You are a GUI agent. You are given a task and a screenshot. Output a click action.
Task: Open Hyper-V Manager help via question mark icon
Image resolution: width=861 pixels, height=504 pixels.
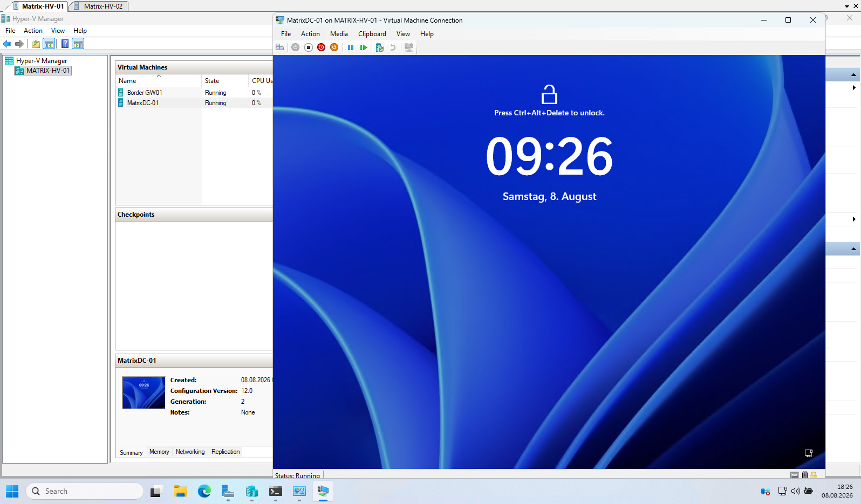pos(65,44)
